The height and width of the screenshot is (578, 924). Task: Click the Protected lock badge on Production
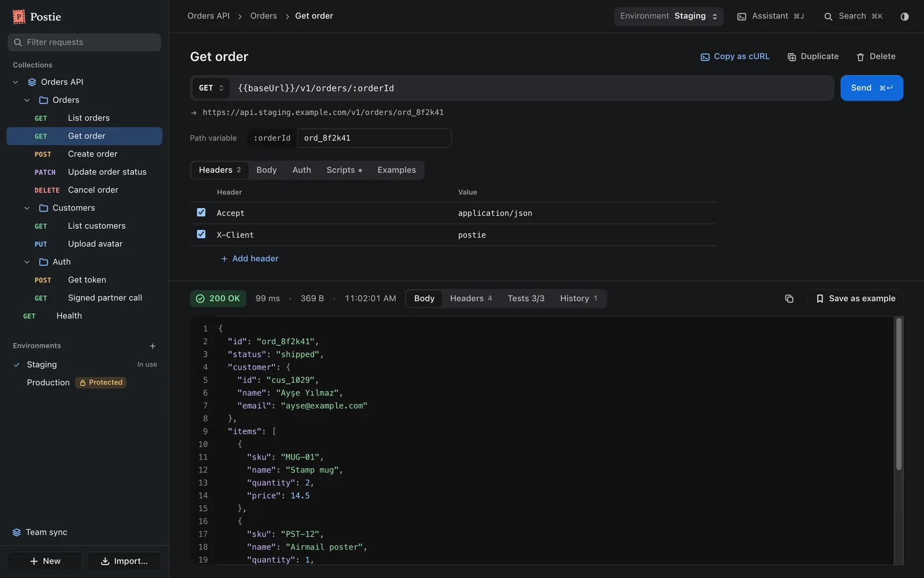click(x=101, y=383)
